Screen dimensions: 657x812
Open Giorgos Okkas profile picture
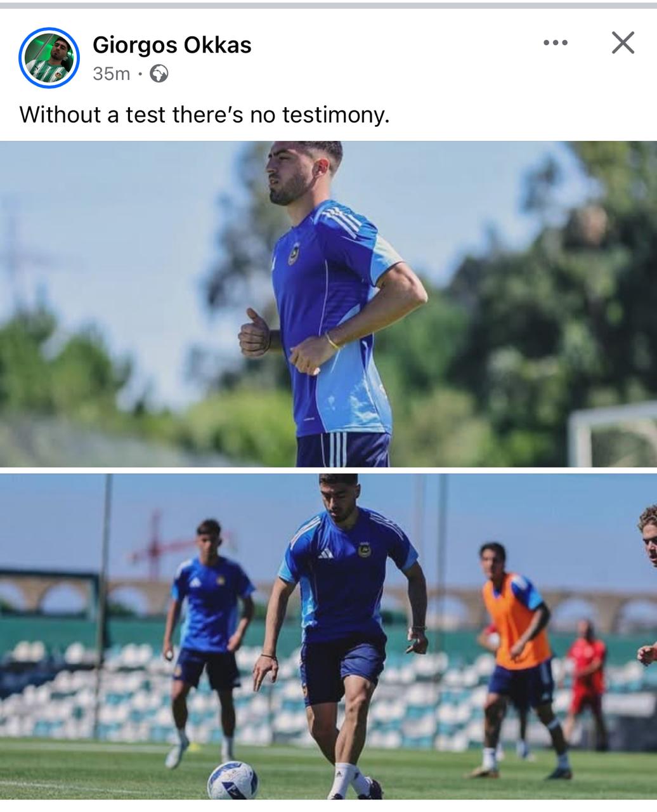point(49,58)
